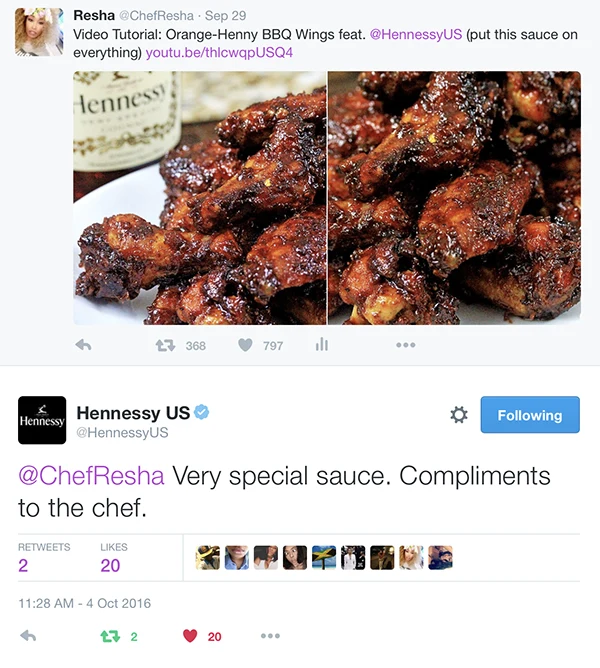The height and width of the screenshot is (668, 600).
Task: View tweet activity bar chart icon
Action: click(x=322, y=345)
